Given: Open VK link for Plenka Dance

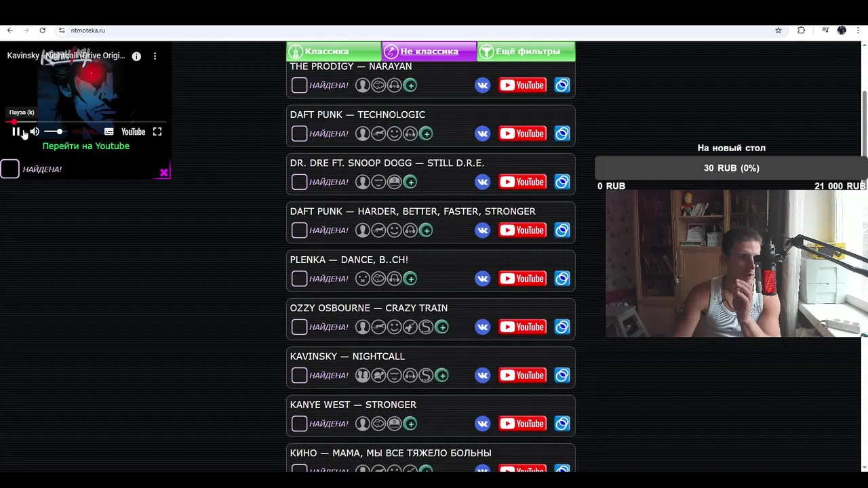Looking at the screenshot, I should (482, 279).
